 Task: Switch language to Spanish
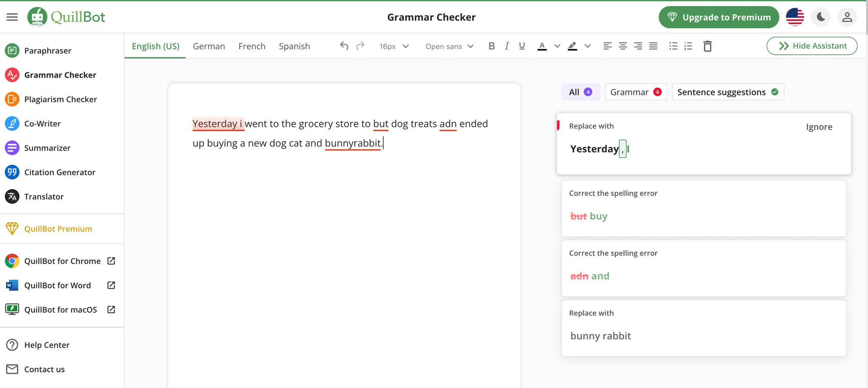coord(294,46)
